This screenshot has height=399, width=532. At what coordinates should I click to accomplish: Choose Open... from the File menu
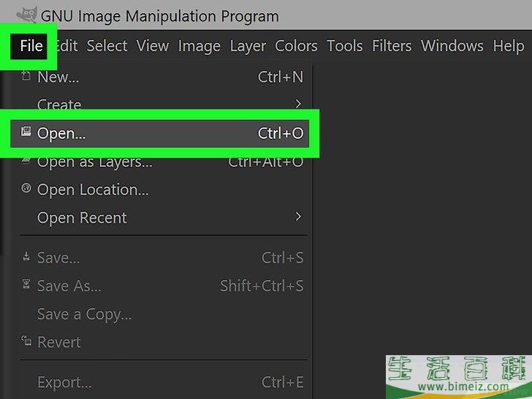(x=159, y=133)
